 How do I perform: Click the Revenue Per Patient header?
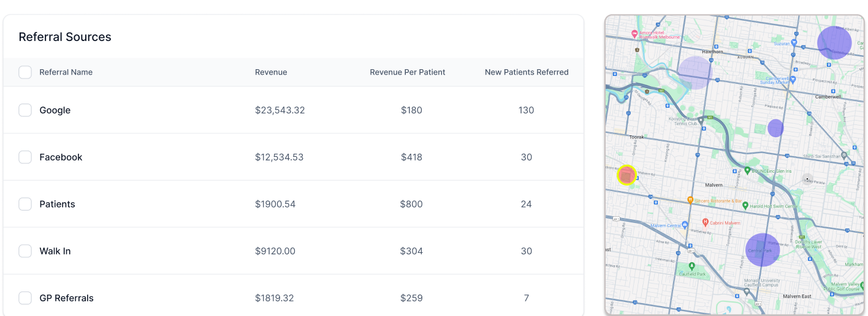pyautogui.click(x=408, y=72)
